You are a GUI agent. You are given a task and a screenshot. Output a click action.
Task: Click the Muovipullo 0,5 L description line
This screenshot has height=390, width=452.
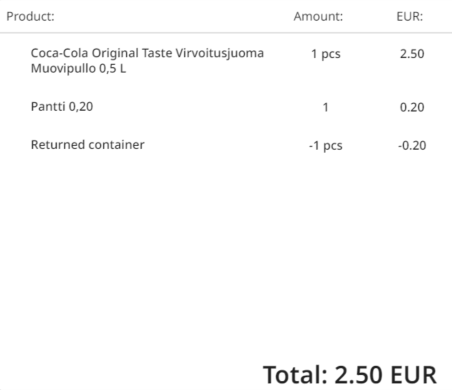click(78, 69)
